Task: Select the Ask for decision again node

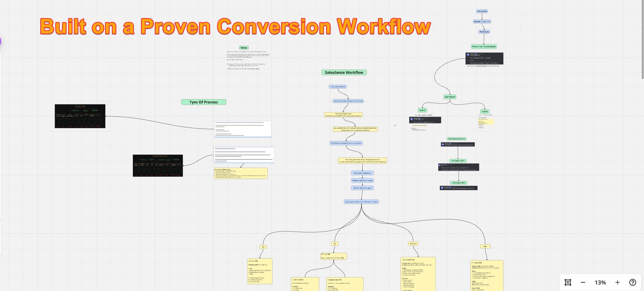Action: (362, 188)
